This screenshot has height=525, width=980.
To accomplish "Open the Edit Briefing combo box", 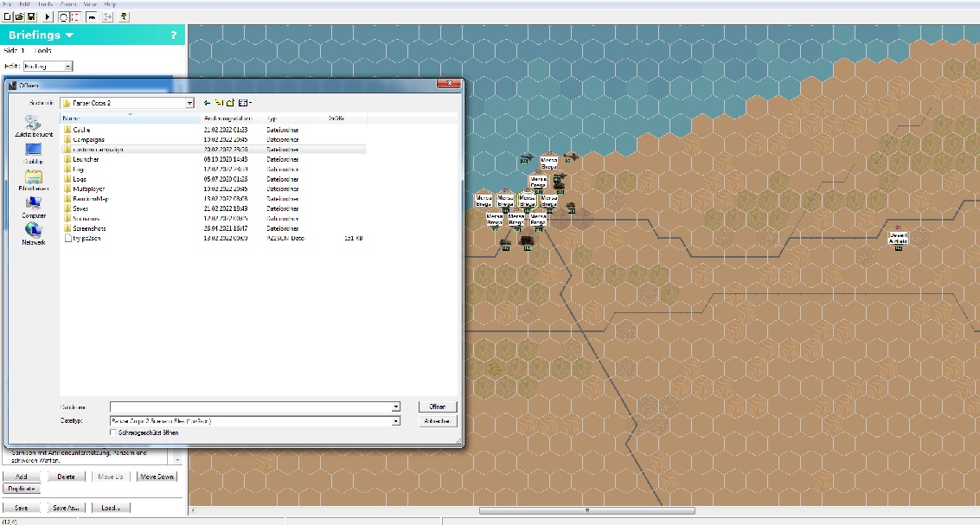I will tap(48, 67).
